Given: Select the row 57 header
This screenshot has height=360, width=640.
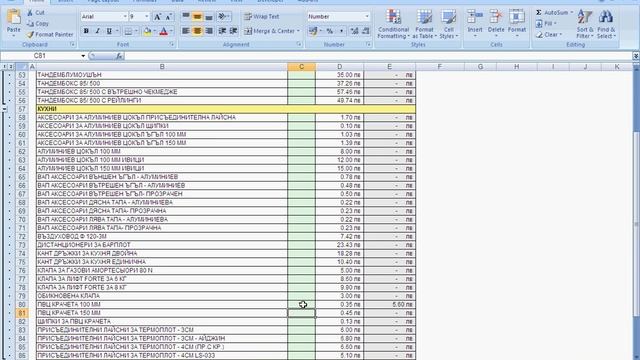Looking at the screenshot, I should [22, 109].
